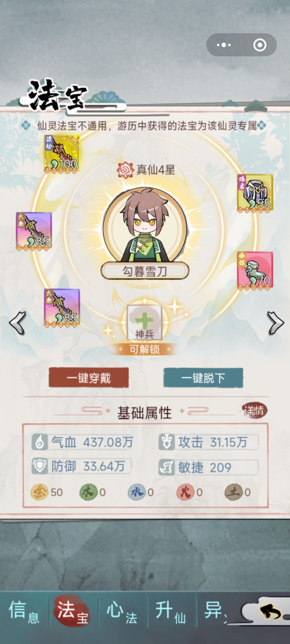Go to next character with right arrow
This screenshot has height=644, width=290.
coord(275,322)
